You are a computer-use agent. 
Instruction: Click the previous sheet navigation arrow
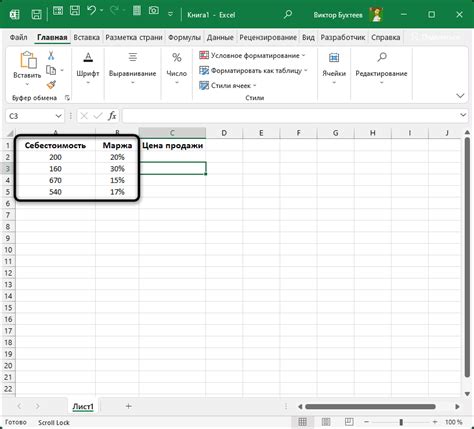click(19, 406)
